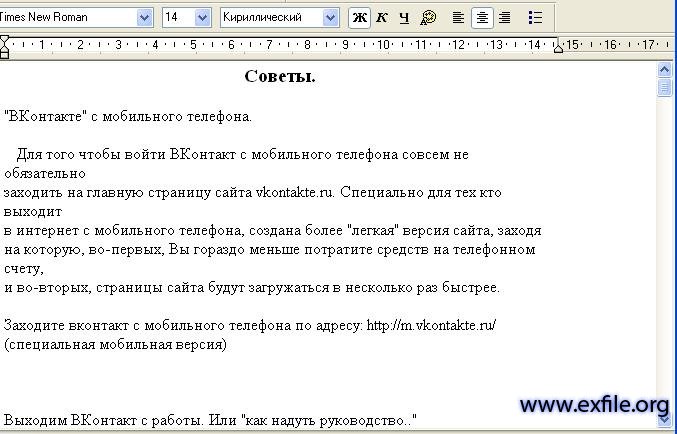The width and height of the screenshot is (677, 434).
Task: Click the word "счету," in the text
Action: [24, 269]
